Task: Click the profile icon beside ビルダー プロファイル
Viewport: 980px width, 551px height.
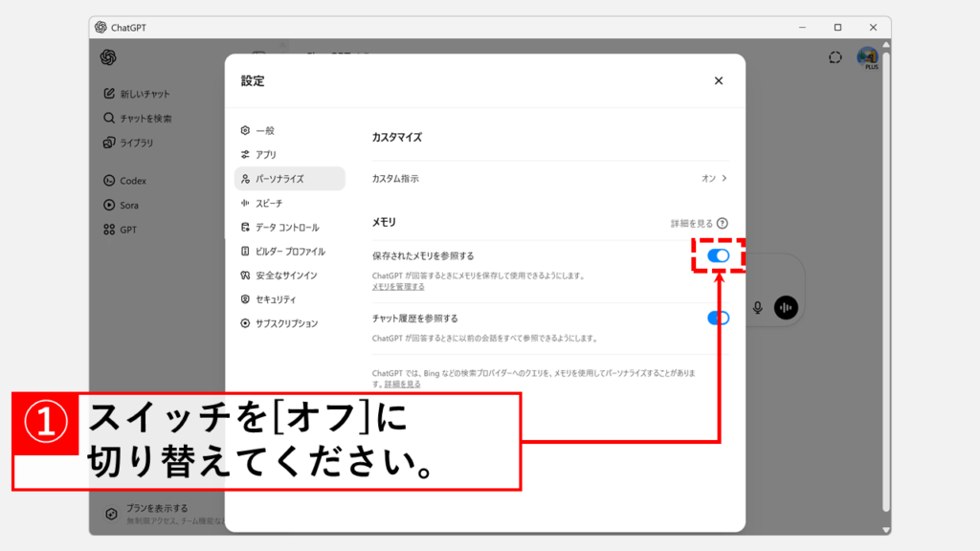Action: click(x=245, y=252)
